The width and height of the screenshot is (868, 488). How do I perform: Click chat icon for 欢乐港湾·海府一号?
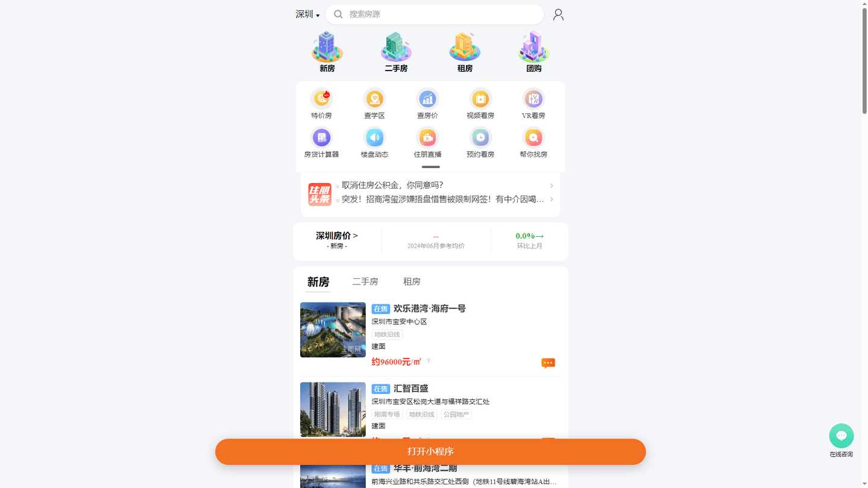tap(548, 363)
